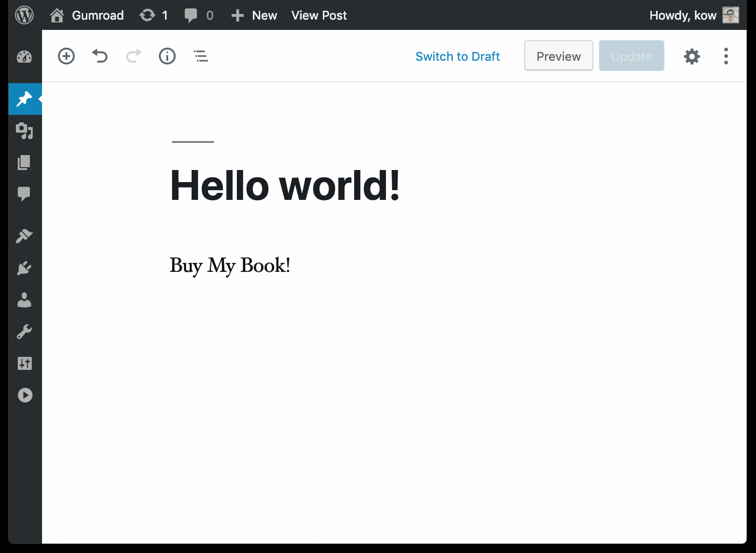Click the Hello world! title field
Image resolution: width=756 pixels, height=553 pixels.
[x=285, y=186]
